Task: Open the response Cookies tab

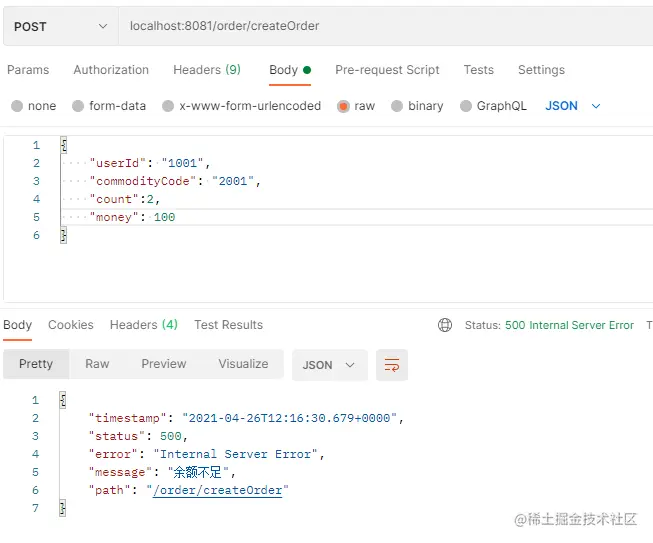Action: click(x=71, y=325)
